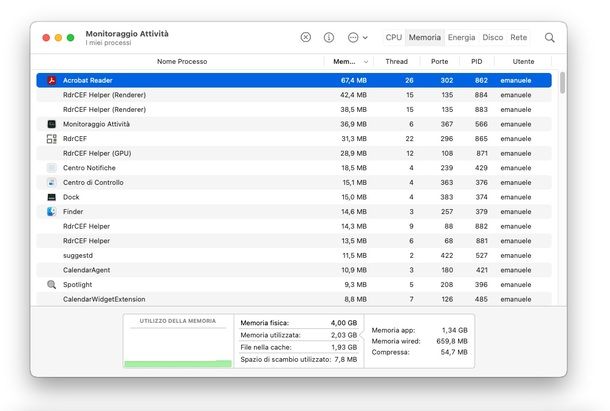
Task: Click the Spotlight magnifier icon in list
Action: click(51, 285)
